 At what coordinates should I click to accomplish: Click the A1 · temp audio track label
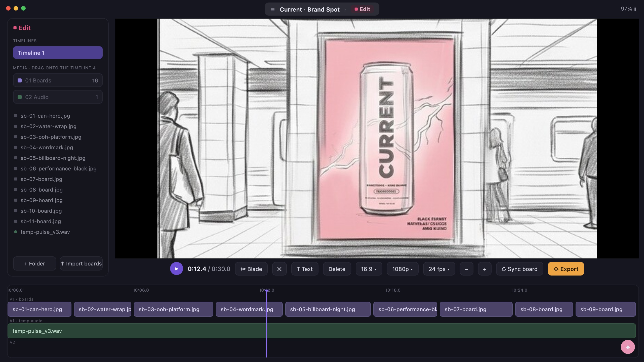[x=26, y=321]
